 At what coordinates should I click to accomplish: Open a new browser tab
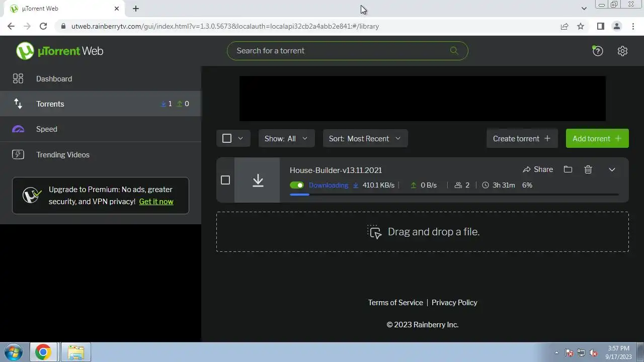(136, 9)
